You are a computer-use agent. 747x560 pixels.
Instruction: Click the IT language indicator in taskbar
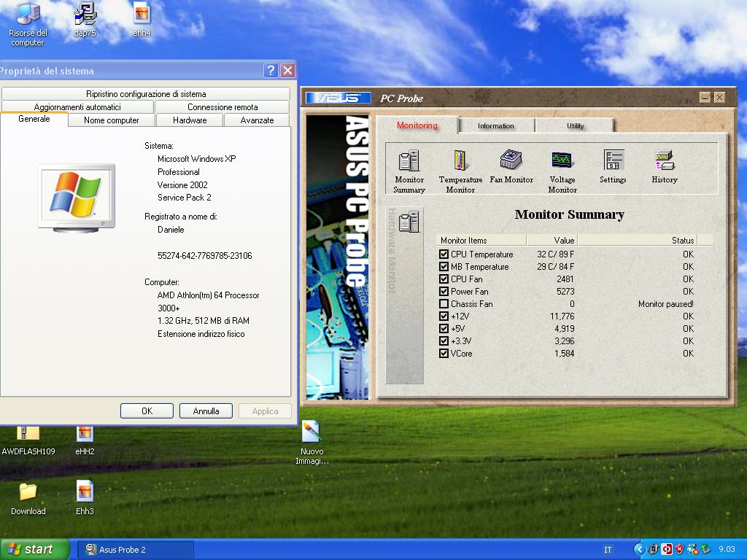608,550
